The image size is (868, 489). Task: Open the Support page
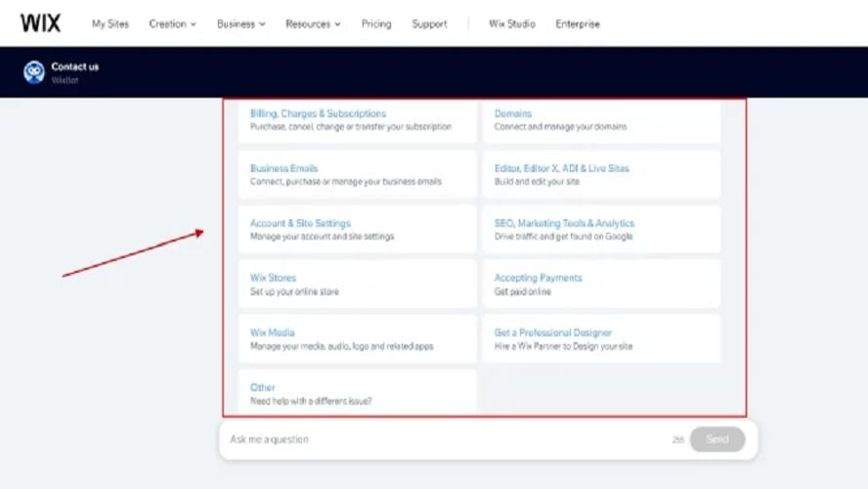click(x=429, y=23)
